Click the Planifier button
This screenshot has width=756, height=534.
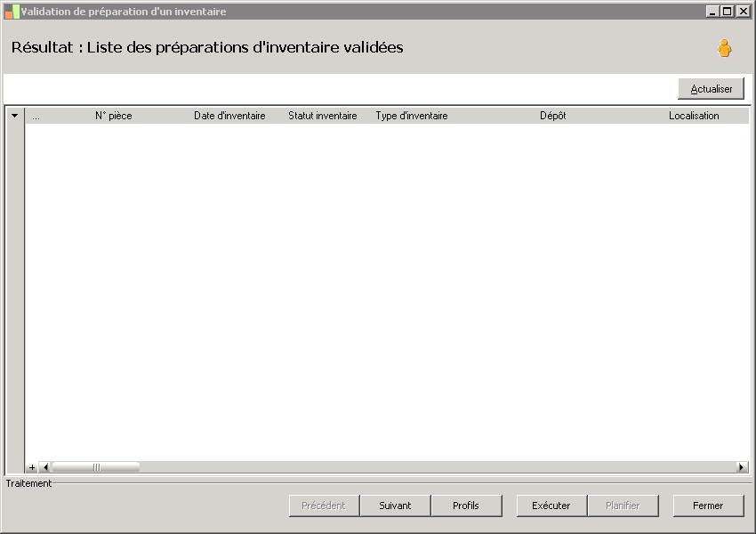(x=623, y=506)
